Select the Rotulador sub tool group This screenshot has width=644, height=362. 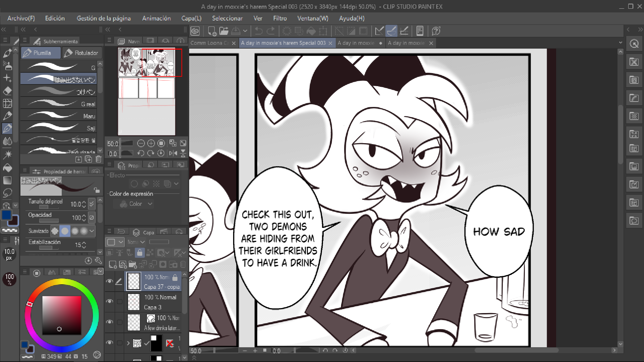click(x=82, y=53)
